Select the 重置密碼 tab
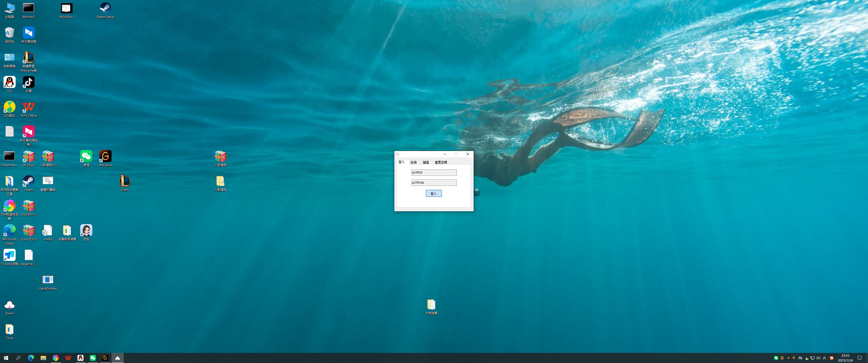This screenshot has height=363, width=868. tap(440, 162)
